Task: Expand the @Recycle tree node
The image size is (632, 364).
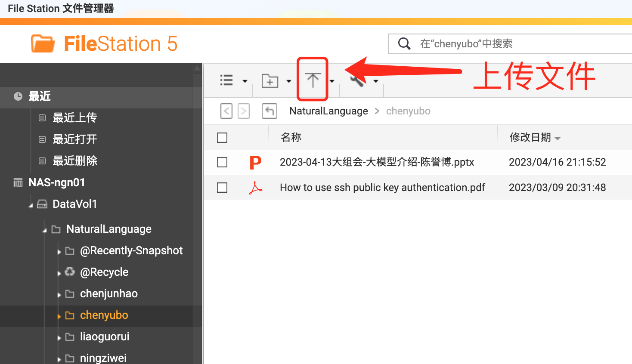Action: [x=59, y=273]
